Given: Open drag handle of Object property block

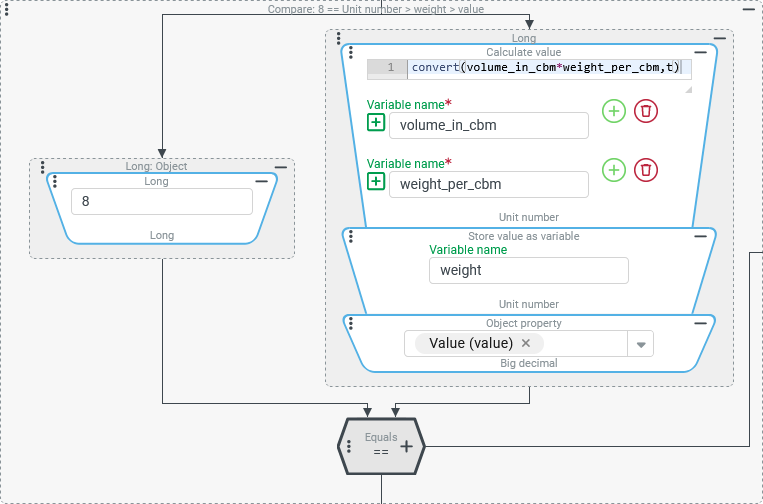Looking at the screenshot, I should coord(351,323).
